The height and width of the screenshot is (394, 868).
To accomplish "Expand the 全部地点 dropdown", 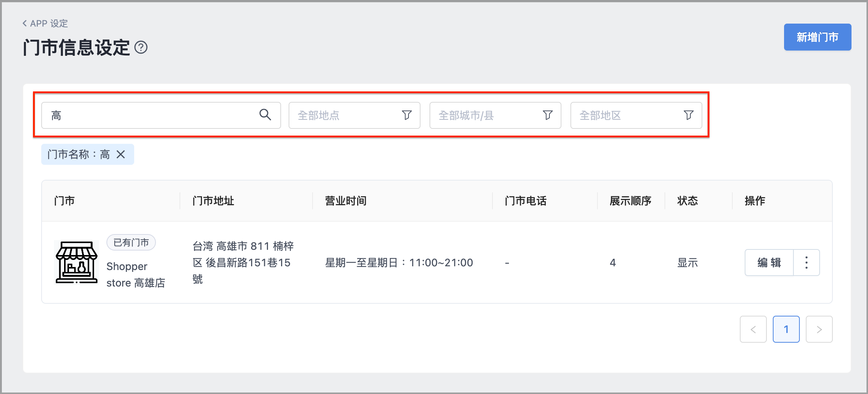I will pyautogui.click(x=354, y=115).
